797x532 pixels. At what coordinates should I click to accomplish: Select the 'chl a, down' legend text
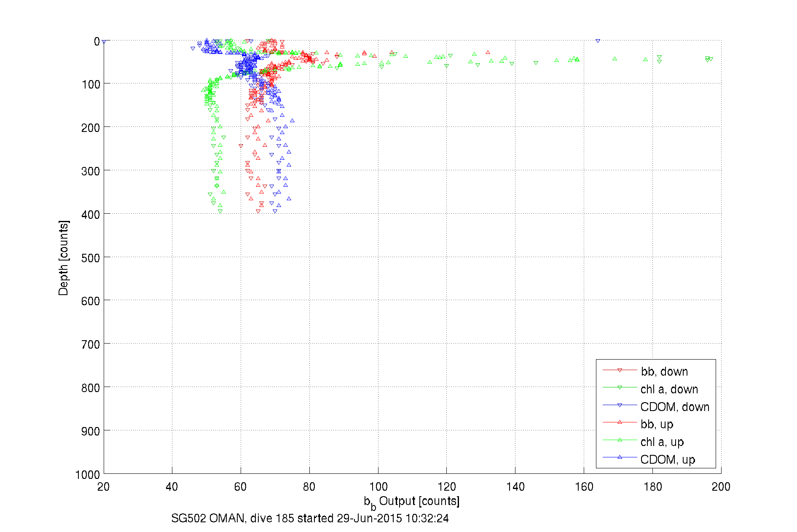[x=669, y=389]
